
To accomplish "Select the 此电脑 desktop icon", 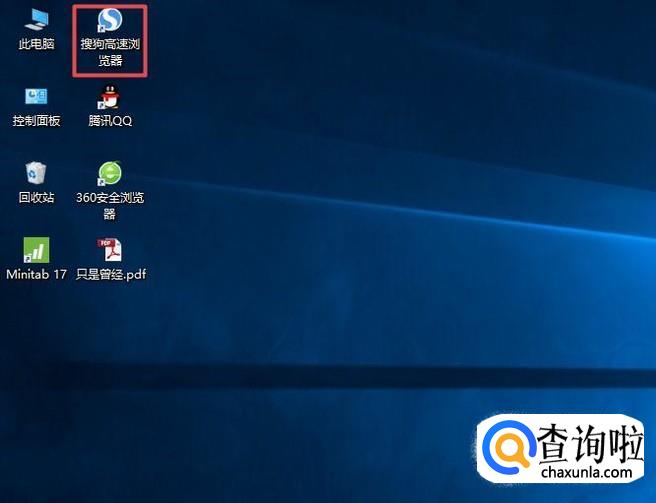I will pyautogui.click(x=36, y=20).
